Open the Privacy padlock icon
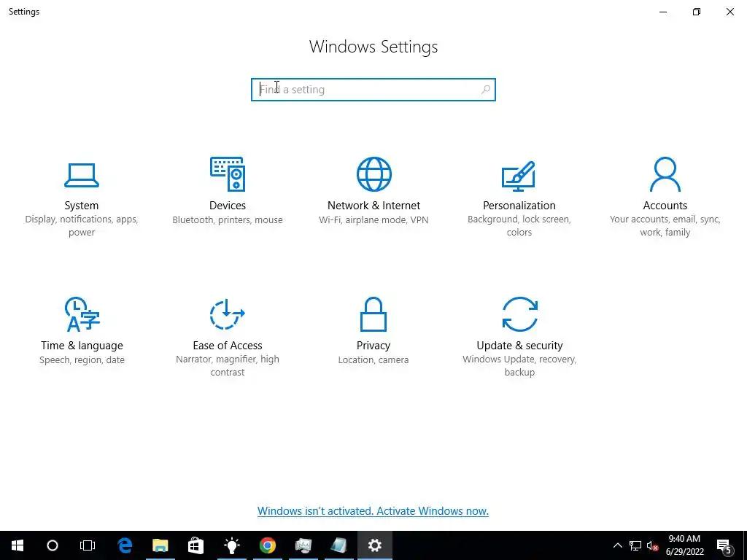The height and width of the screenshot is (560, 747). coord(373,314)
